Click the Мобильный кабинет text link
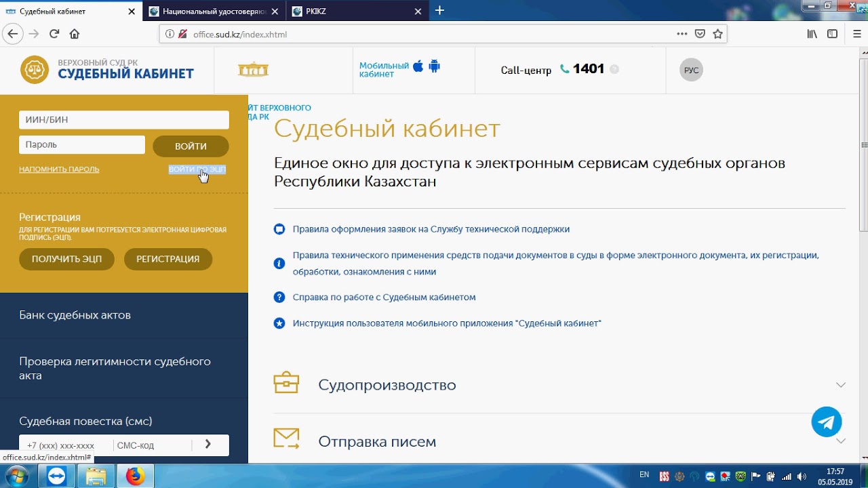 pos(384,70)
